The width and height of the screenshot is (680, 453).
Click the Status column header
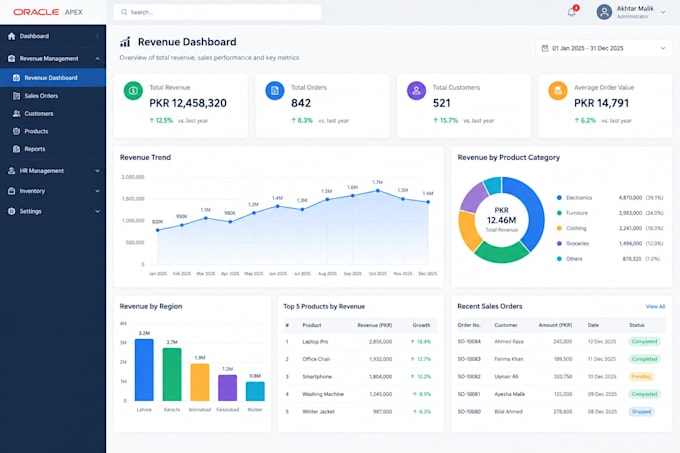click(637, 325)
